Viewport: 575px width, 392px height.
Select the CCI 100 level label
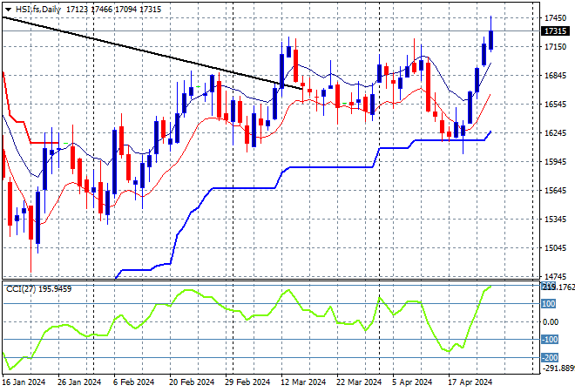pos(549,304)
